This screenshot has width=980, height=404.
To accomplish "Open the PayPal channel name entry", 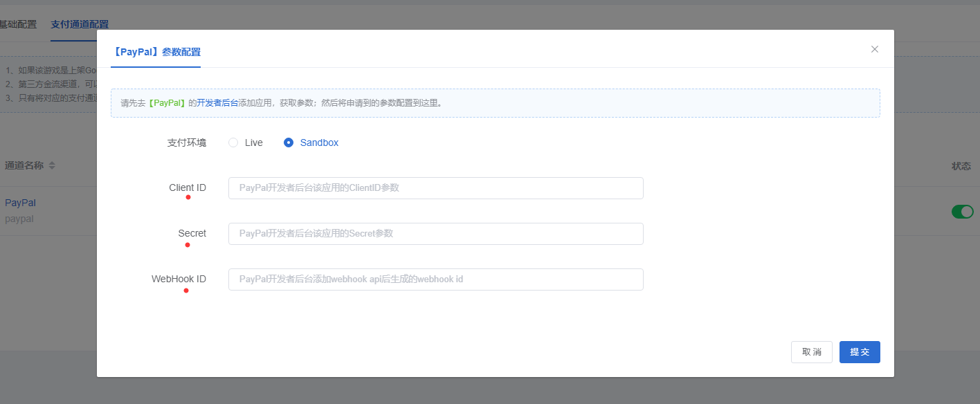I will click(20, 203).
